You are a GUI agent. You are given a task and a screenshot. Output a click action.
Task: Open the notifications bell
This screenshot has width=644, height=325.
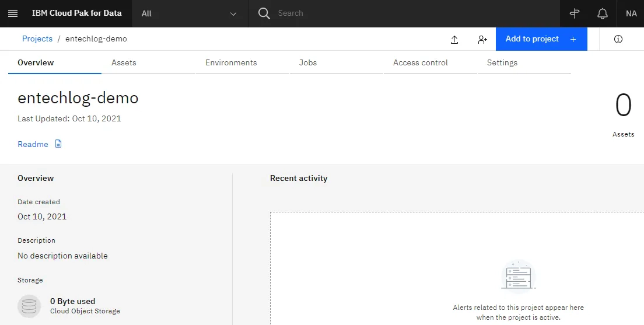pyautogui.click(x=602, y=13)
